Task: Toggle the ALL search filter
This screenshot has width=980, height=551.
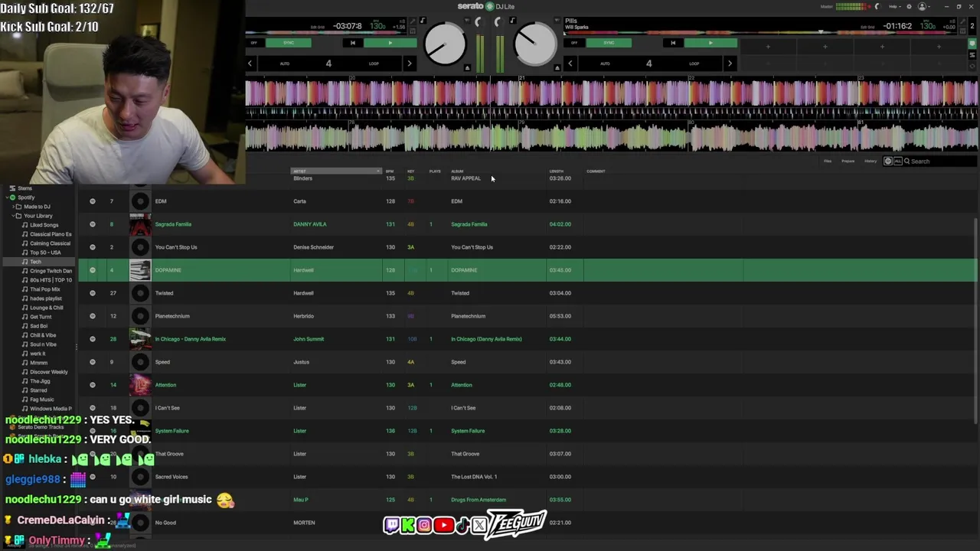Action: (x=897, y=161)
